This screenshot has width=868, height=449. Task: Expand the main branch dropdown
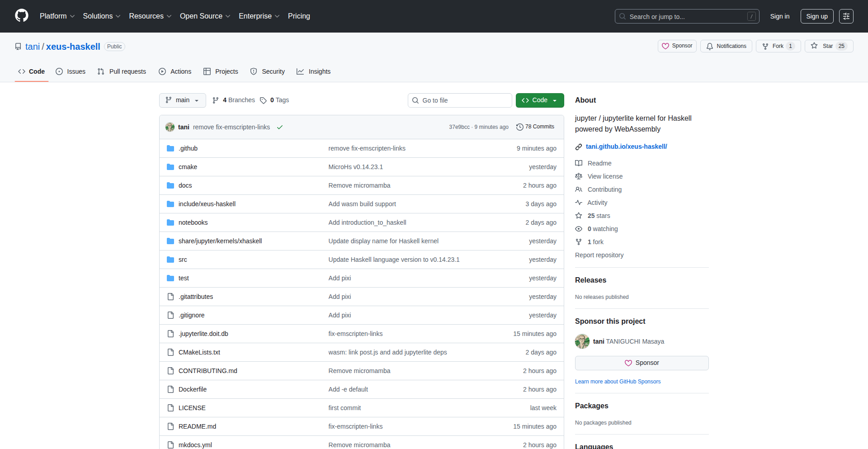182,100
